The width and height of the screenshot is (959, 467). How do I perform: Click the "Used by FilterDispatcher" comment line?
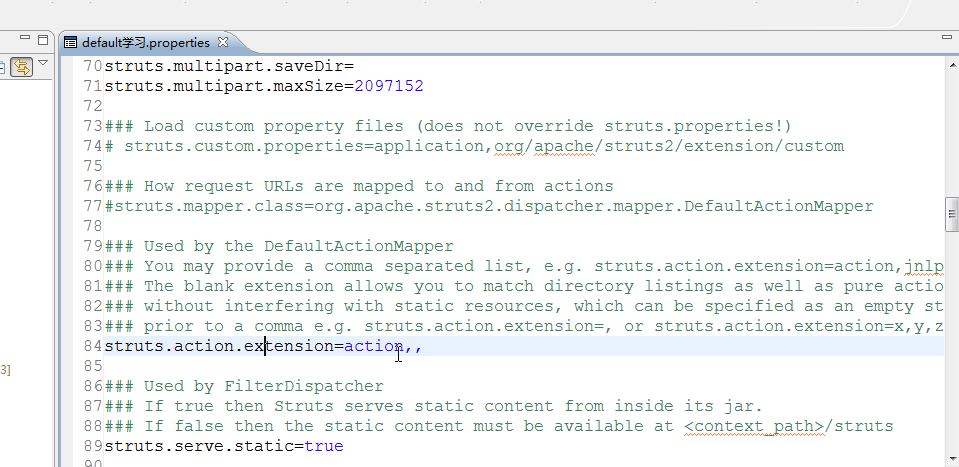263,386
